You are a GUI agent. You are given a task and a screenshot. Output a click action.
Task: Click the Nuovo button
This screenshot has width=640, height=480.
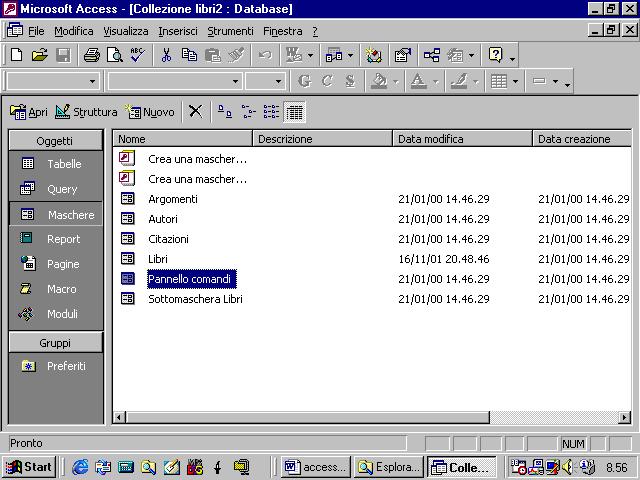click(x=150, y=111)
